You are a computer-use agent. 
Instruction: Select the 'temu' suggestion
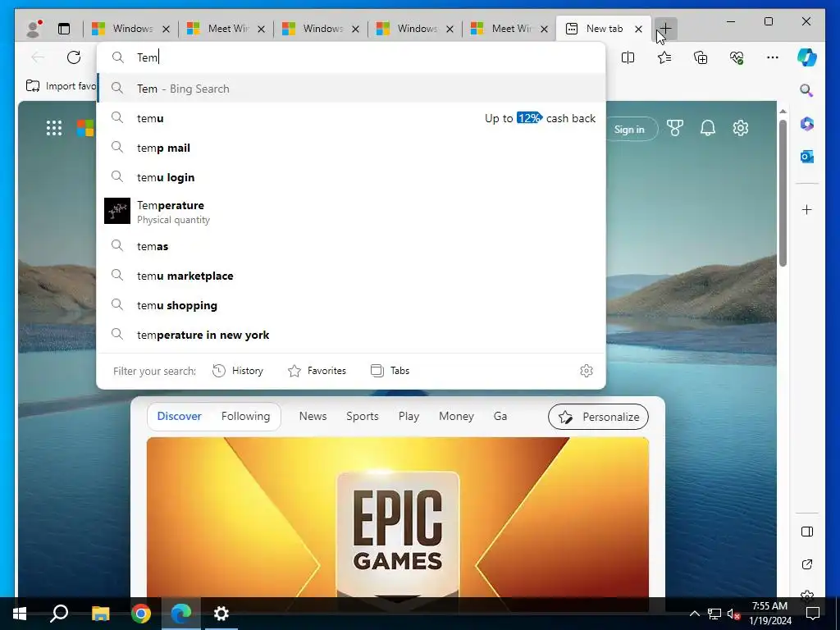coord(351,118)
